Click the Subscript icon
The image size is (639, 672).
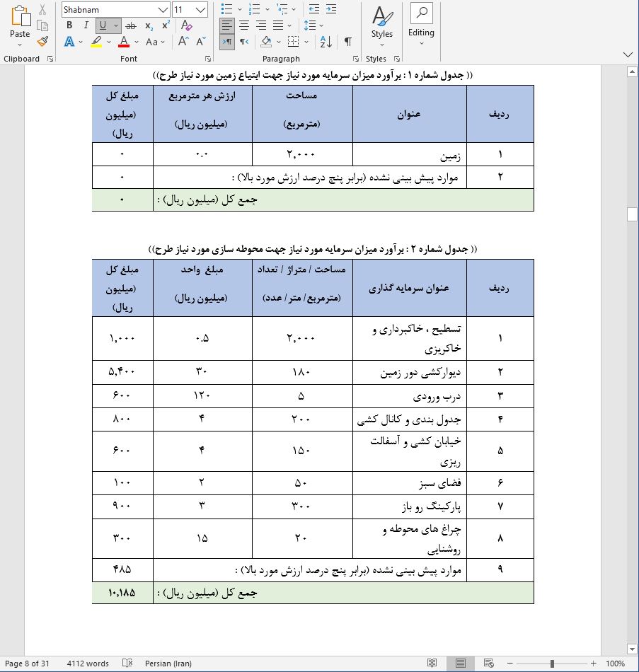click(149, 25)
